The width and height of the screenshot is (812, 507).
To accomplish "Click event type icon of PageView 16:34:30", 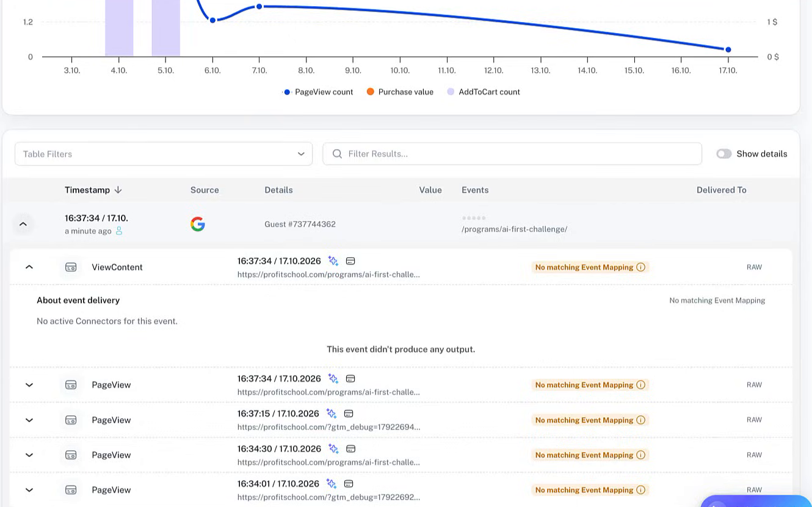I will coord(71,455).
